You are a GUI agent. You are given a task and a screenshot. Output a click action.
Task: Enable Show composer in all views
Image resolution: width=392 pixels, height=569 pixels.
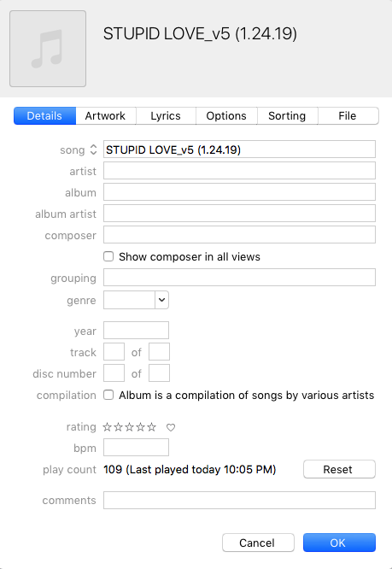tap(108, 256)
